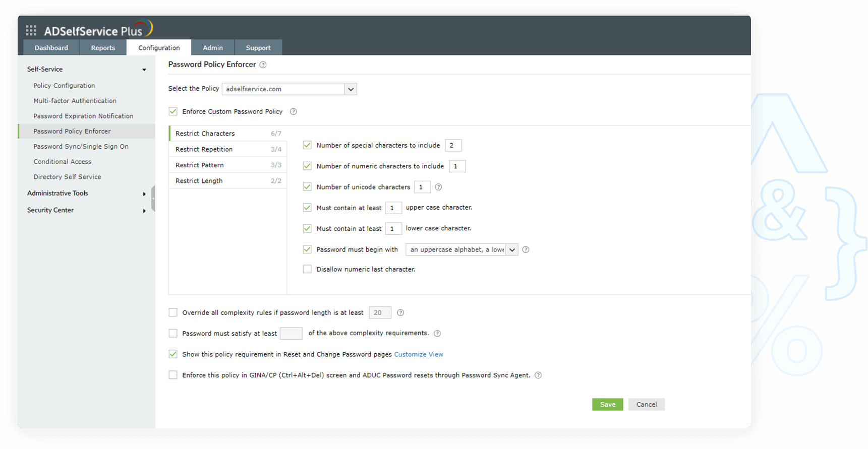Open the apps grid icon

point(31,31)
